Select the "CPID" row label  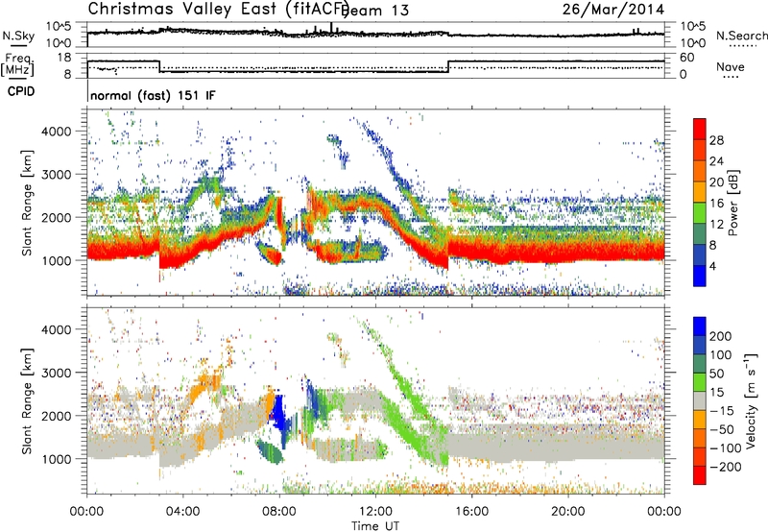click(x=21, y=91)
